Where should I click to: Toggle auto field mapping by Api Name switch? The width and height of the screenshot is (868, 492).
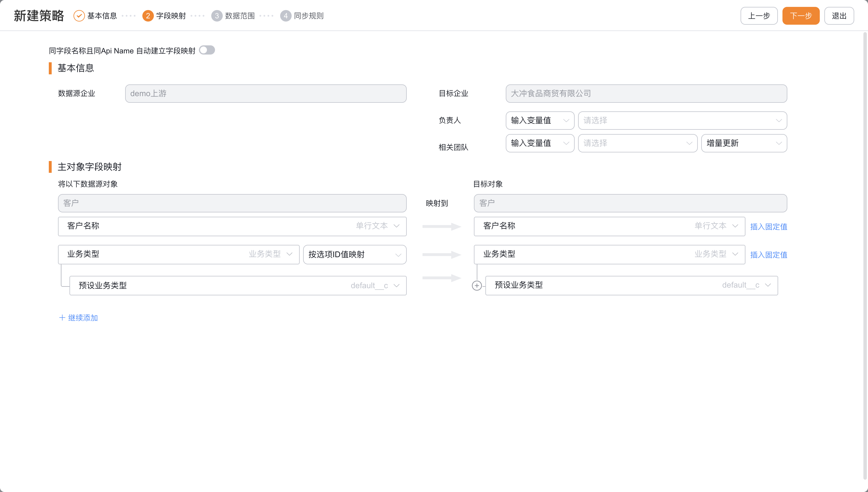click(207, 50)
